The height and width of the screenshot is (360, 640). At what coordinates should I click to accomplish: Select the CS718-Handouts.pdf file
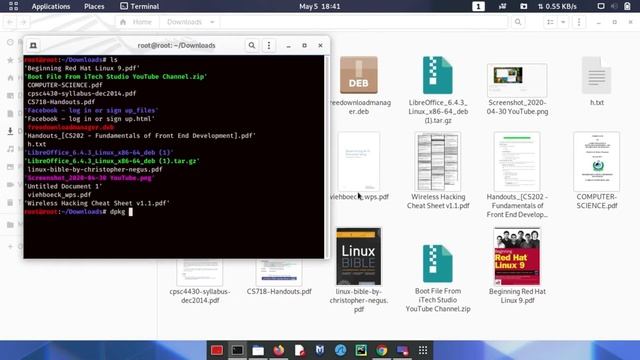[279, 278]
